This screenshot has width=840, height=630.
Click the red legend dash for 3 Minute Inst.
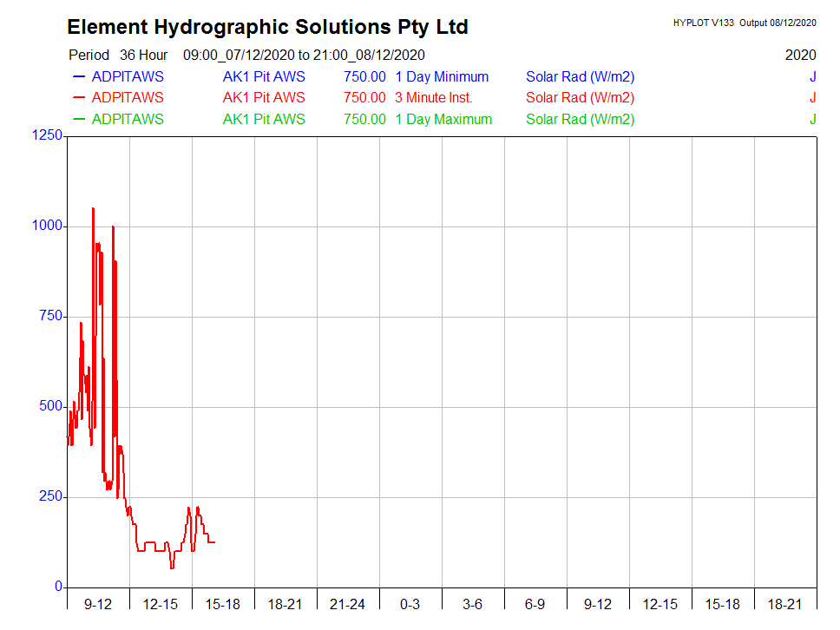pyautogui.click(x=79, y=98)
